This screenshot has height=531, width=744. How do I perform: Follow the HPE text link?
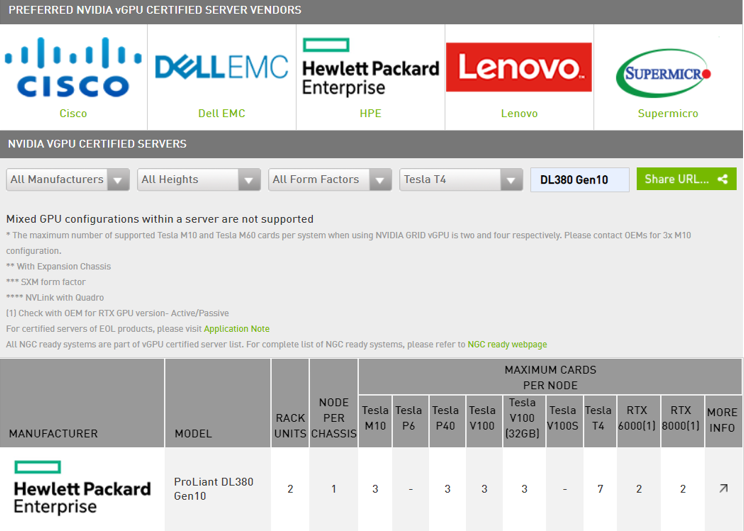371,113
